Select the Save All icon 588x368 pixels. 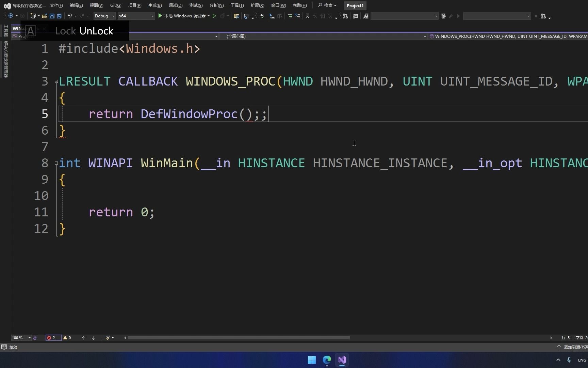coord(59,16)
